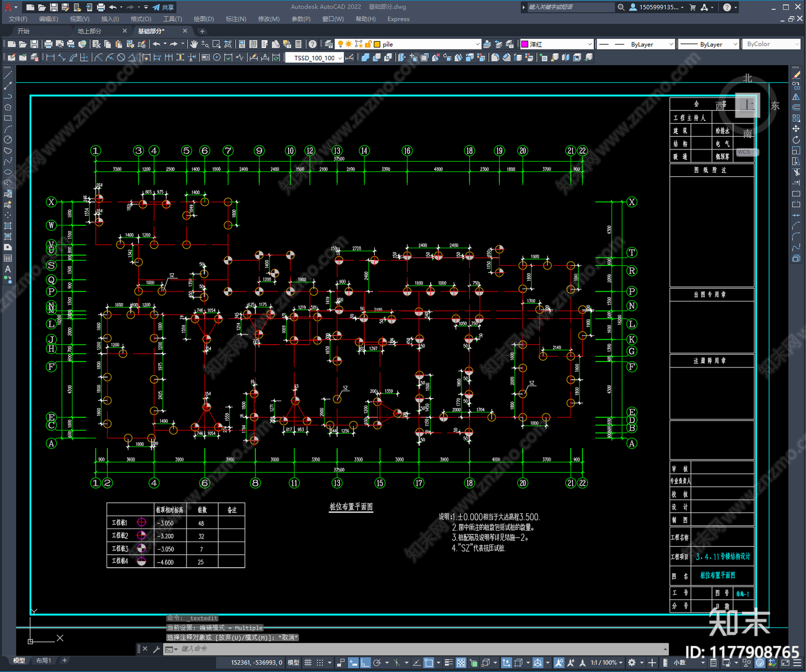Toggle transparency display in status bar
This screenshot has width=806, height=672.
[x=461, y=662]
